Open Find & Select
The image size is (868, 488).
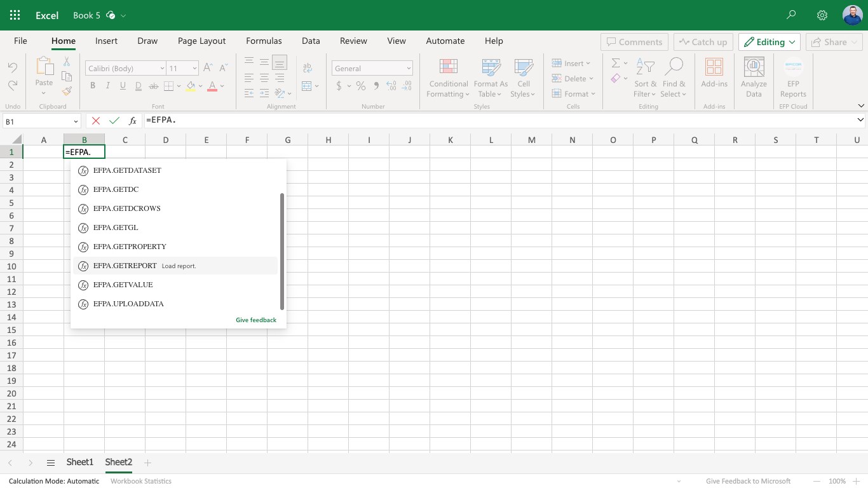(x=674, y=78)
